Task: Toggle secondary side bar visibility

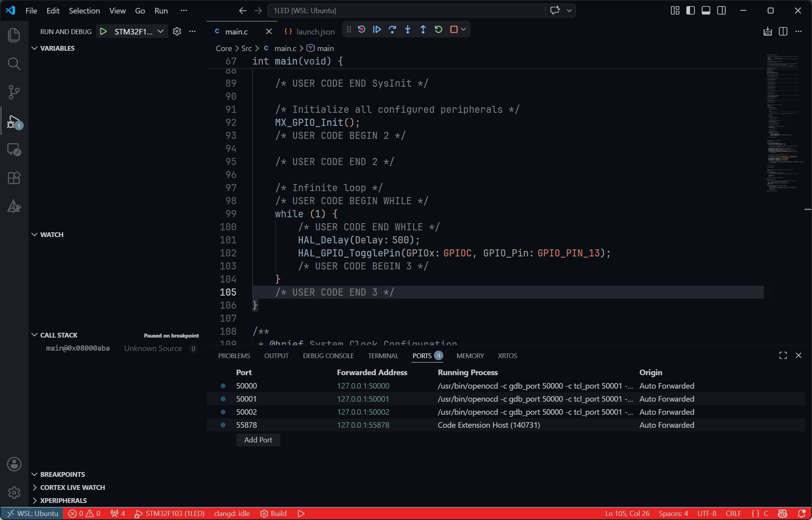Action: point(721,10)
